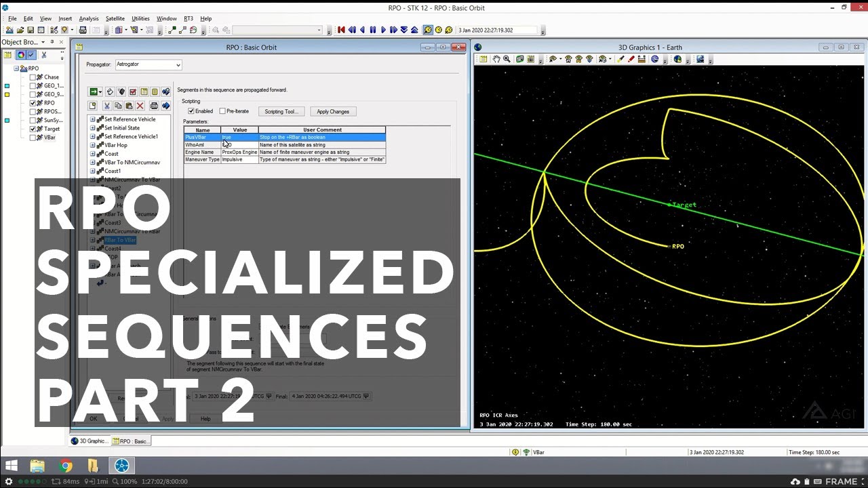Open the Satellite menu
868x488 pixels.
pos(115,18)
